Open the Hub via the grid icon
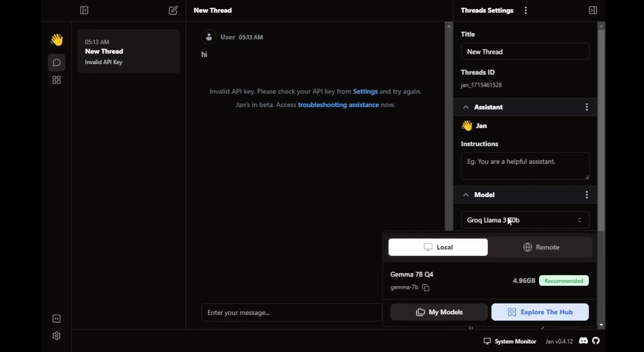The width and height of the screenshot is (644, 352). tap(56, 80)
